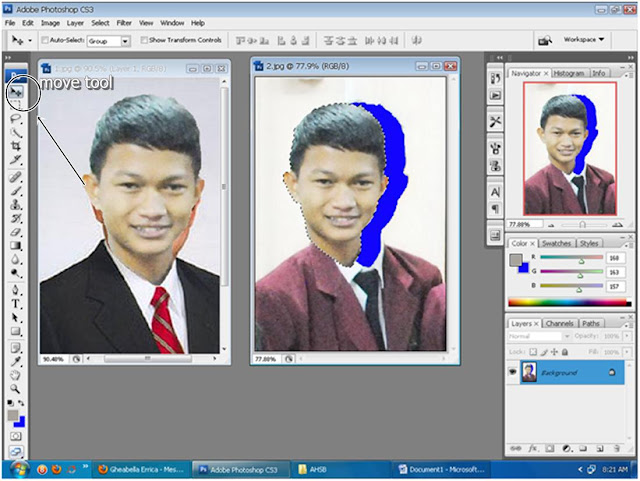The image size is (640, 481).
Task: Select the Rectangle shape tool
Action: pos(16,331)
